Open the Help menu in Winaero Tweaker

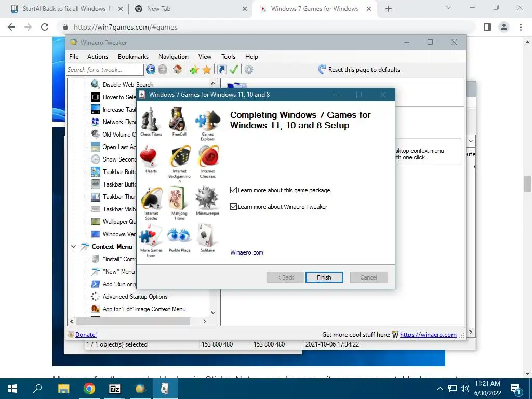tap(252, 57)
